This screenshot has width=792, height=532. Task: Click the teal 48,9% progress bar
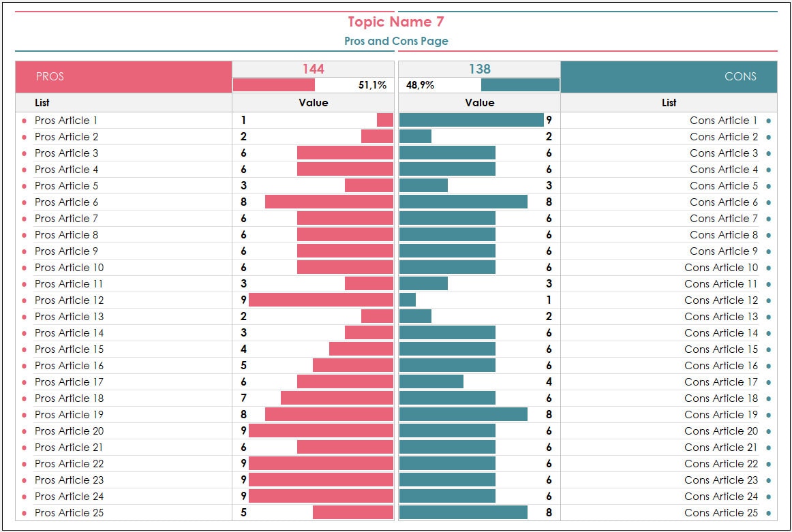tap(520, 84)
